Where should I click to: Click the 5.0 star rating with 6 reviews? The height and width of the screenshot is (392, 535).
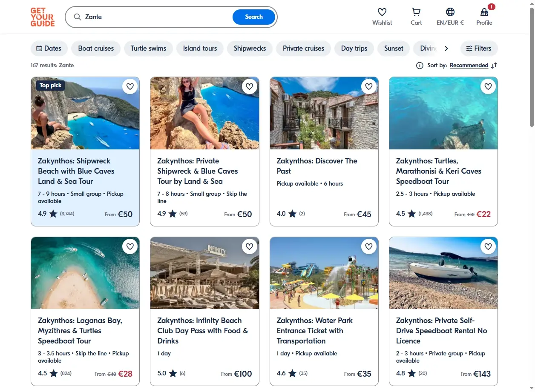172,373
